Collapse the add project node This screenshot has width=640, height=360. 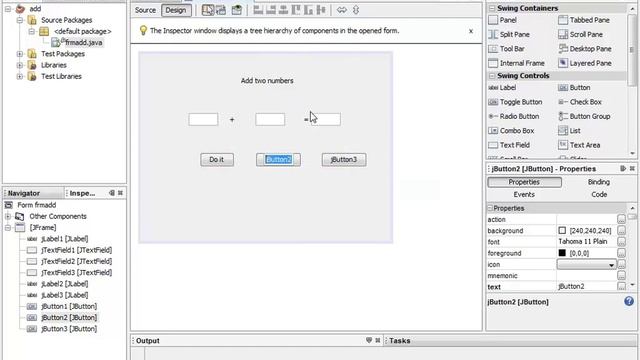[8, 9]
